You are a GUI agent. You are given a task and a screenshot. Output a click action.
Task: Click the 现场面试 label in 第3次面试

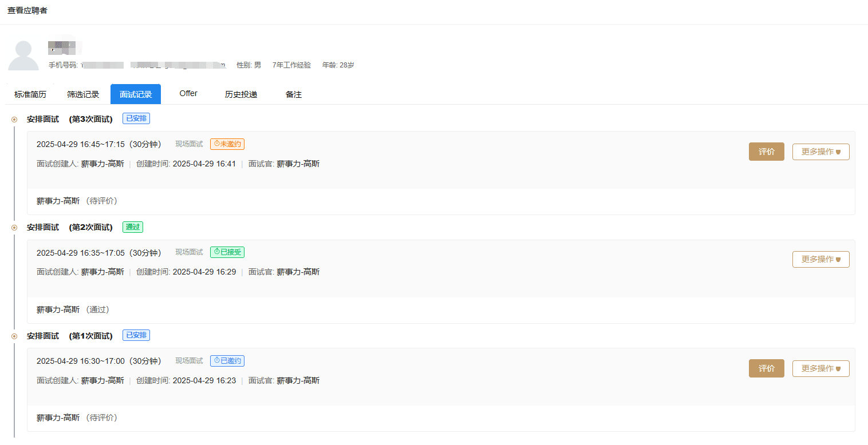pyautogui.click(x=189, y=144)
